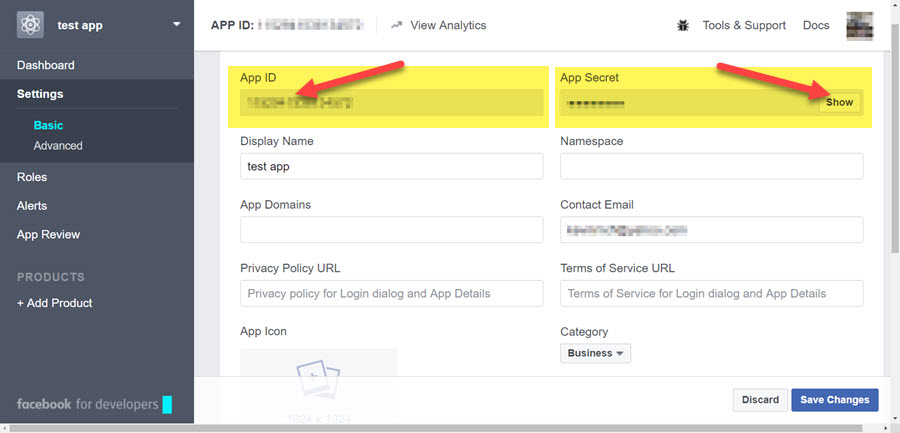Click the bug report icon
Image resolution: width=900 pixels, height=433 pixels.
tap(683, 25)
